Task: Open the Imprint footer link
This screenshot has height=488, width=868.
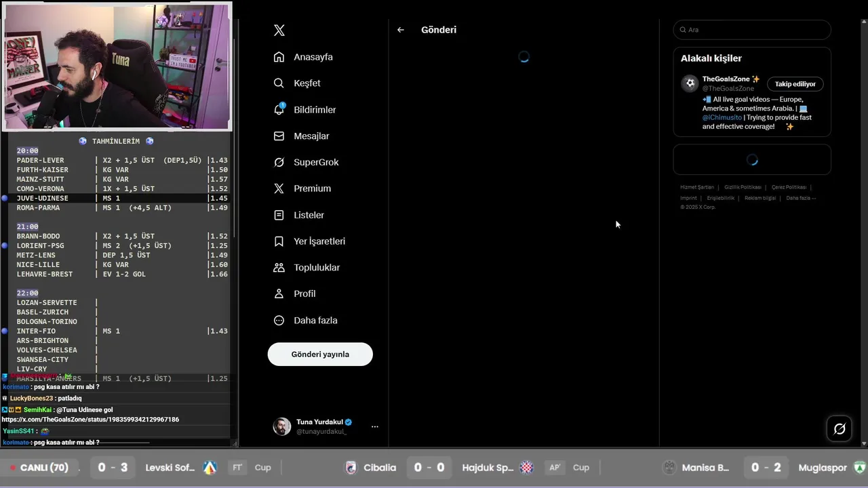Action: coord(688,198)
